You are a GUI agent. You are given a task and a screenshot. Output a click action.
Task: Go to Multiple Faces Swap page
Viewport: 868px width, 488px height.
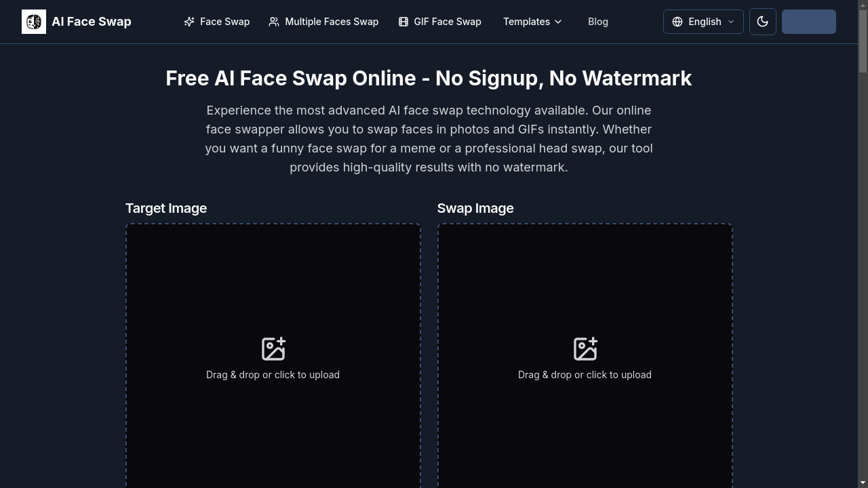[x=323, y=22]
